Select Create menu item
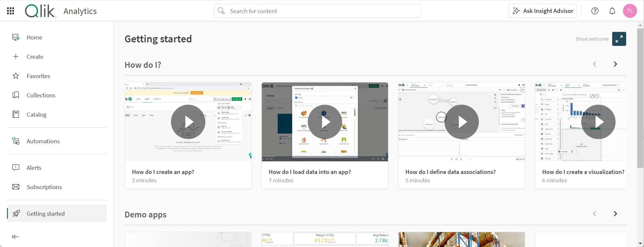This screenshot has height=247, width=644. click(57, 56)
